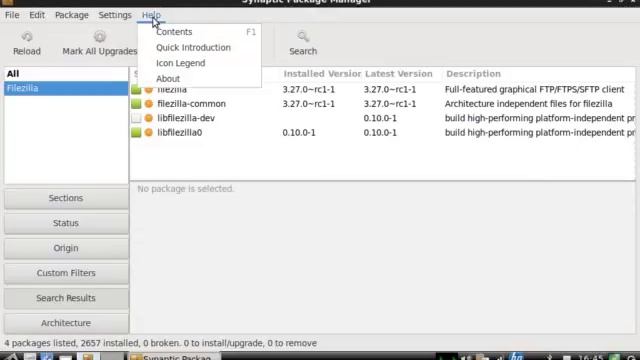
Task: Open the Settings menu
Action: (115, 15)
